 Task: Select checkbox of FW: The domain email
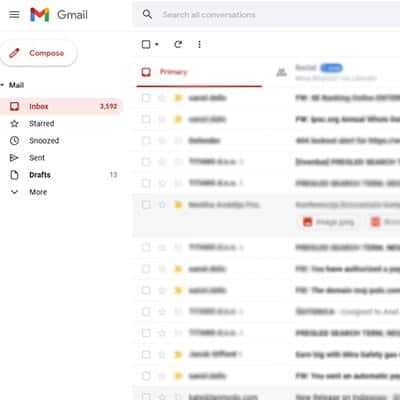146,290
